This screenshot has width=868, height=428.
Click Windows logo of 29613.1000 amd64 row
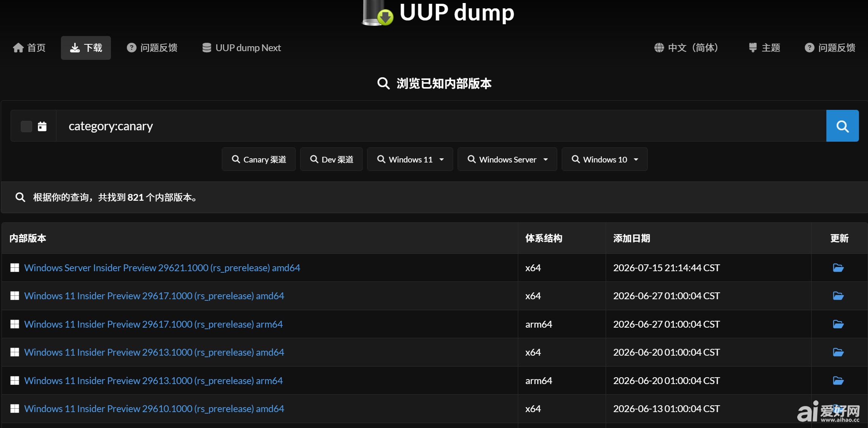pyautogui.click(x=15, y=352)
